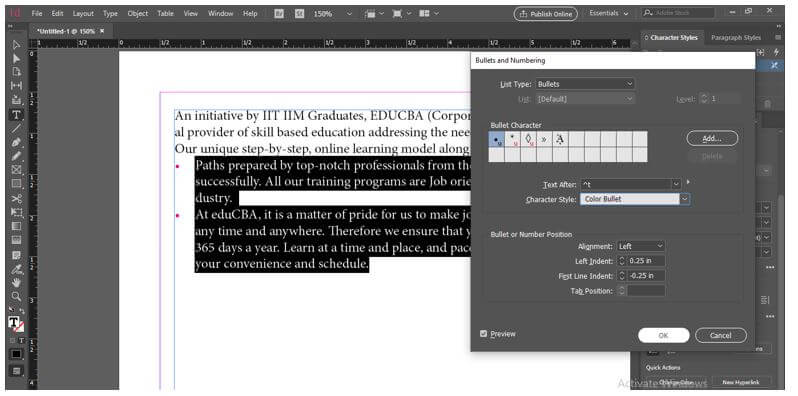The width and height of the screenshot is (798, 396).
Task: Select the Rectangle tool
Action: [16, 184]
